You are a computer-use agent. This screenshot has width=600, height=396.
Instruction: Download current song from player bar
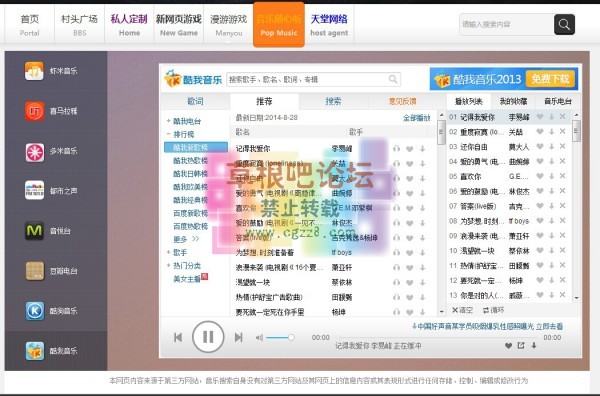click(534, 345)
